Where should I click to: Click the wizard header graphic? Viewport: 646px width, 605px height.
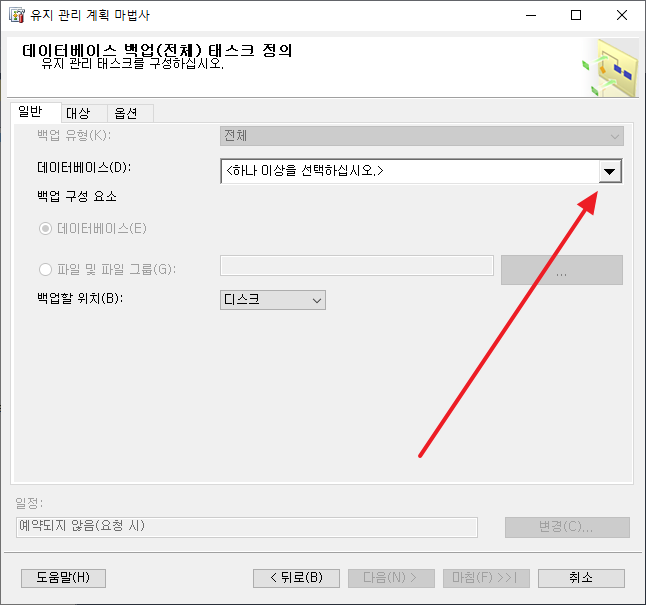610,68
